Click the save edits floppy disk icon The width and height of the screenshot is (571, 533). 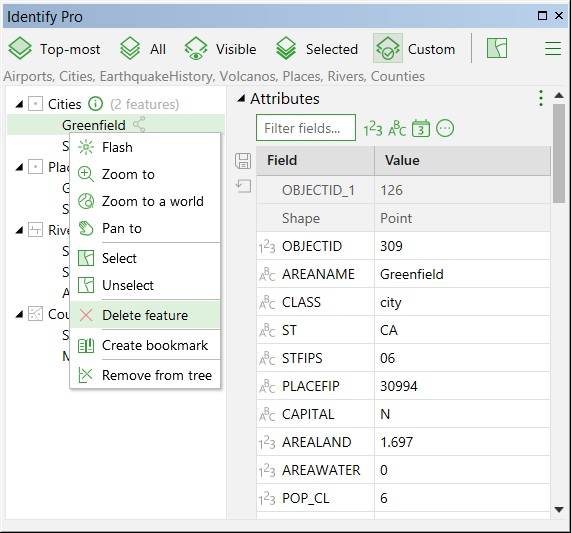click(243, 161)
